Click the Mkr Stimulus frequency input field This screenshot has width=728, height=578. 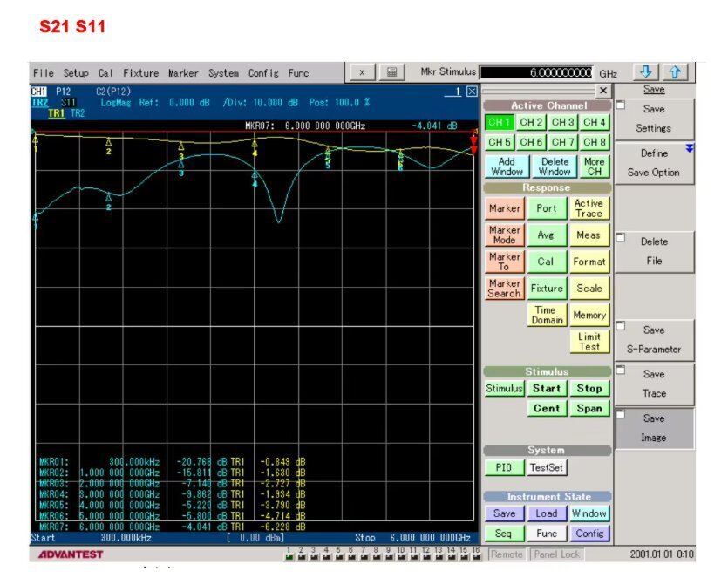click(537, 72)
